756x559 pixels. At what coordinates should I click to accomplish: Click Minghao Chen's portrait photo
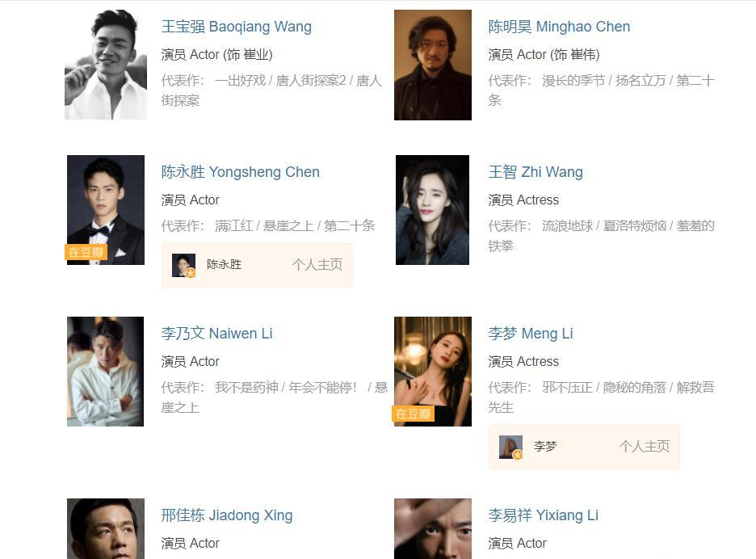(432, 65)
